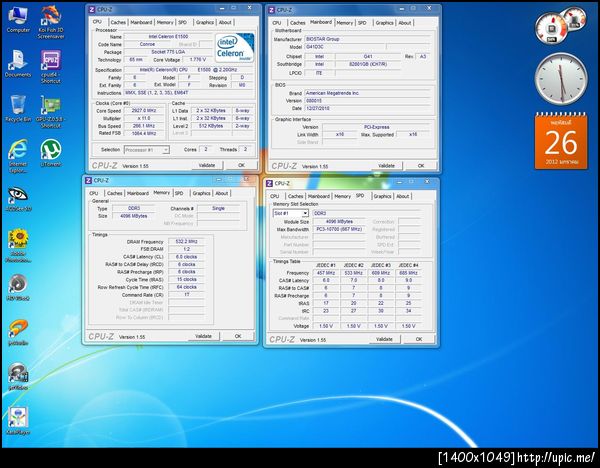The width and height of the screenshot is (600, 468).
Task: Open Graphics tab in the processor window
Action: pyautogui.click(x=205, y=23)
